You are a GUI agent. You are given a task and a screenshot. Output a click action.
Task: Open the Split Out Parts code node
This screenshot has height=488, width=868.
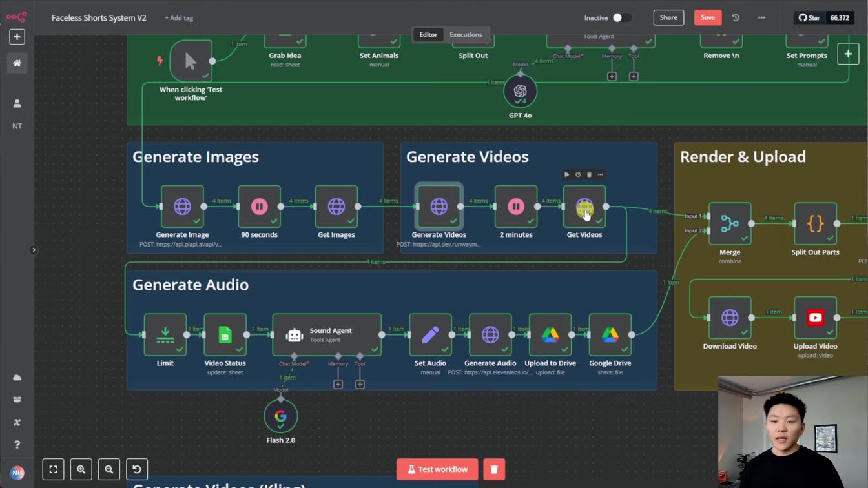tap(815, 223)
